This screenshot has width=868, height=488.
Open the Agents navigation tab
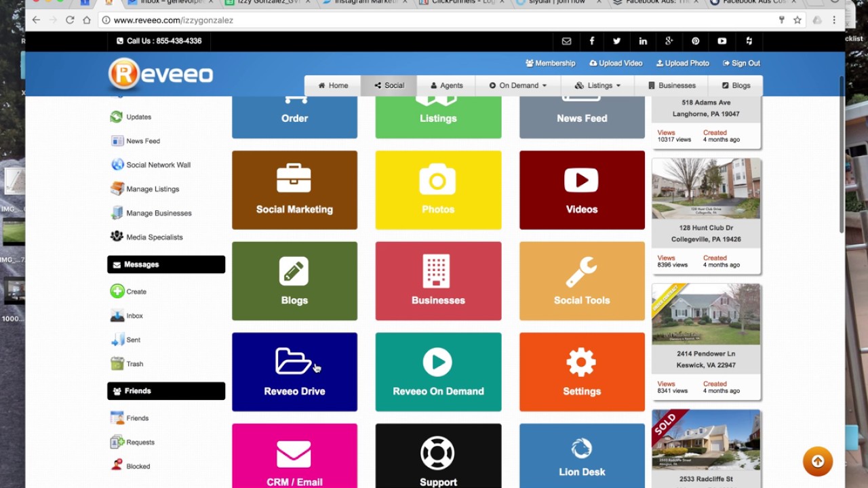point(447,85)
